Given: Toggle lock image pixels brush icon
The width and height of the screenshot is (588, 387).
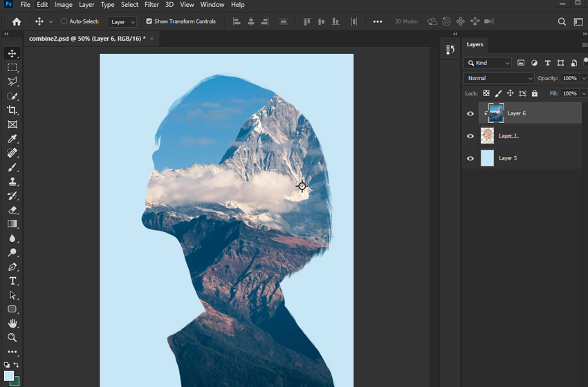Looking at the screenshot, I should (498, 93).
